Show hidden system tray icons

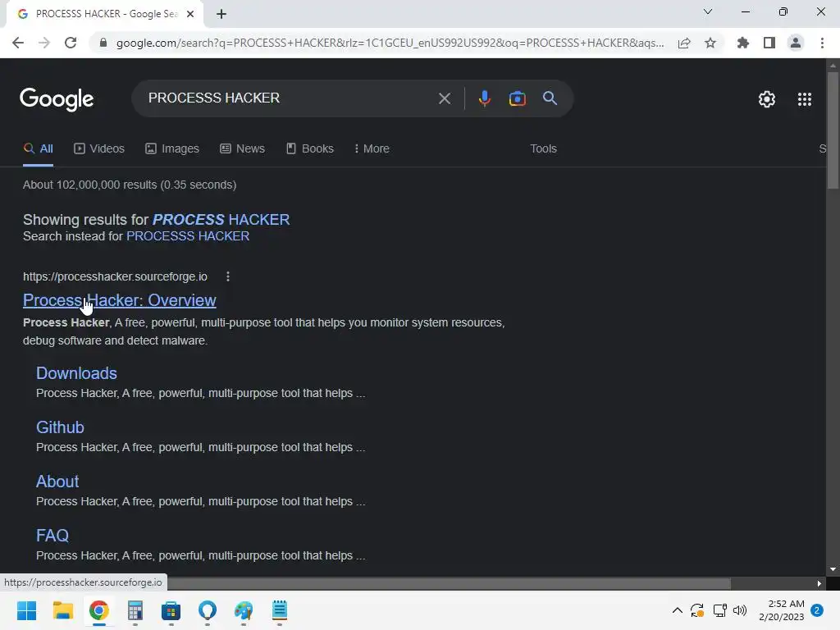coord(677,610)
